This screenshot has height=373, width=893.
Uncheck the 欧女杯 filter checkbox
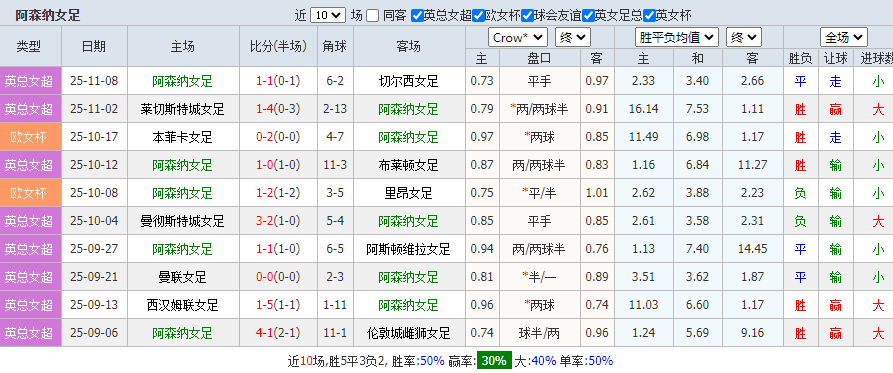(478, 15)
